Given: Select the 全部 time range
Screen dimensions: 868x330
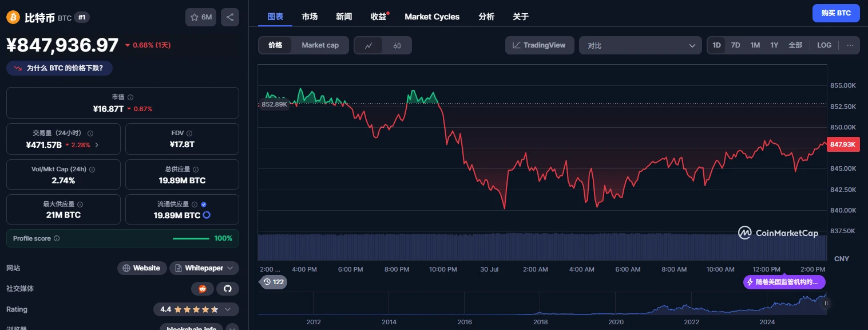Looking at the screenshot, I should click(x=795, y=45).
